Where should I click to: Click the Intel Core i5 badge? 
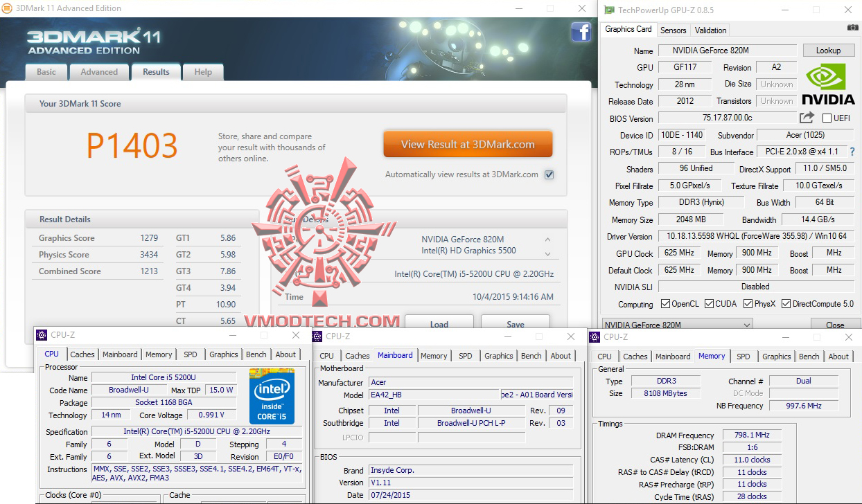[x=272, y=397]
